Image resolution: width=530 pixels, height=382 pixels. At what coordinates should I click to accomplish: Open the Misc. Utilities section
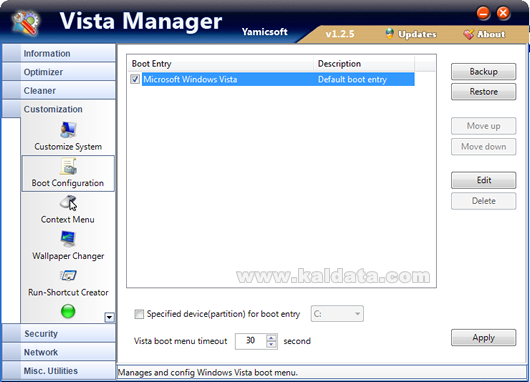59,371
